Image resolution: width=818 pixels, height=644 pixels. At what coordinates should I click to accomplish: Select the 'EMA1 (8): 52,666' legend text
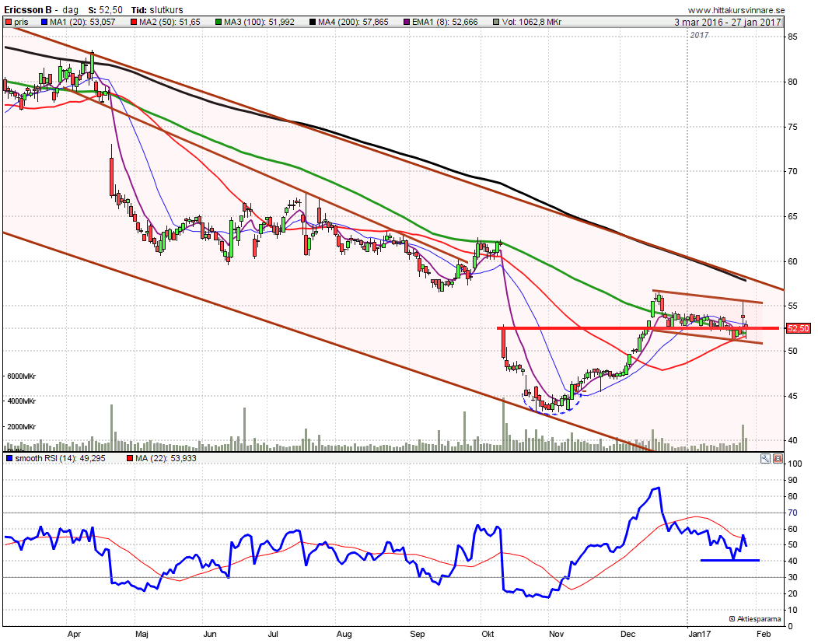[x=445, y=22]
